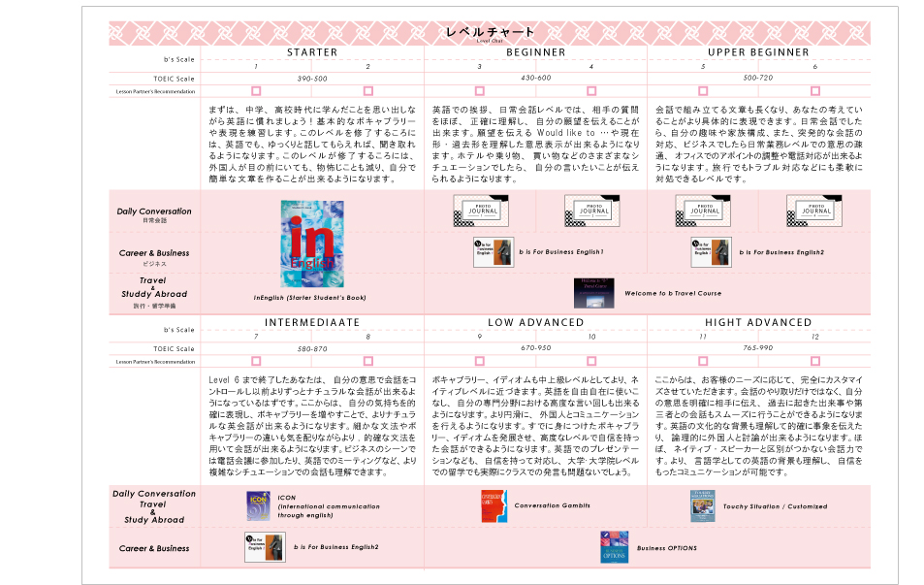Click the 'Travel & Studdy Abroad' row label
924x585 pixels.
(154, 293)
